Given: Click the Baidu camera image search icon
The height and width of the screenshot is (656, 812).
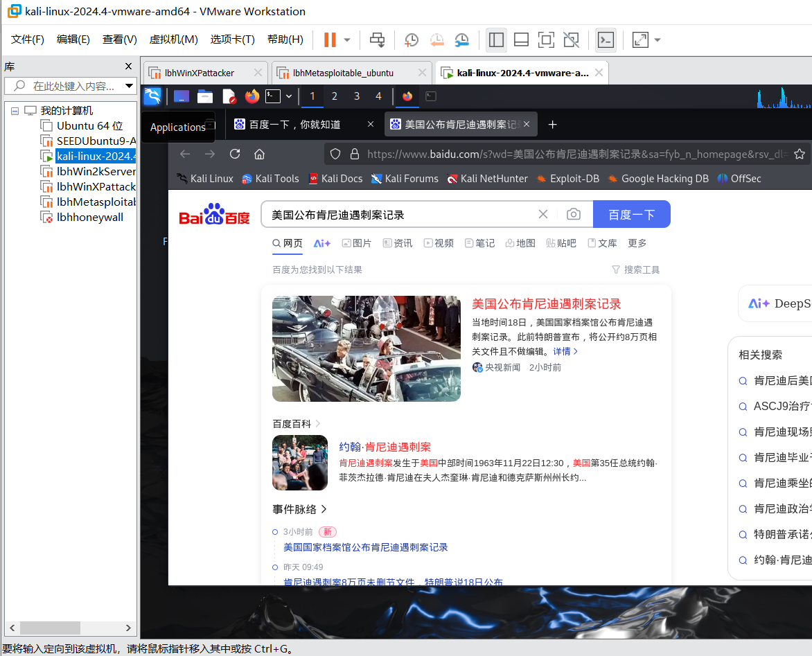Looking at the screenshot, I should (x=573, y=214).
